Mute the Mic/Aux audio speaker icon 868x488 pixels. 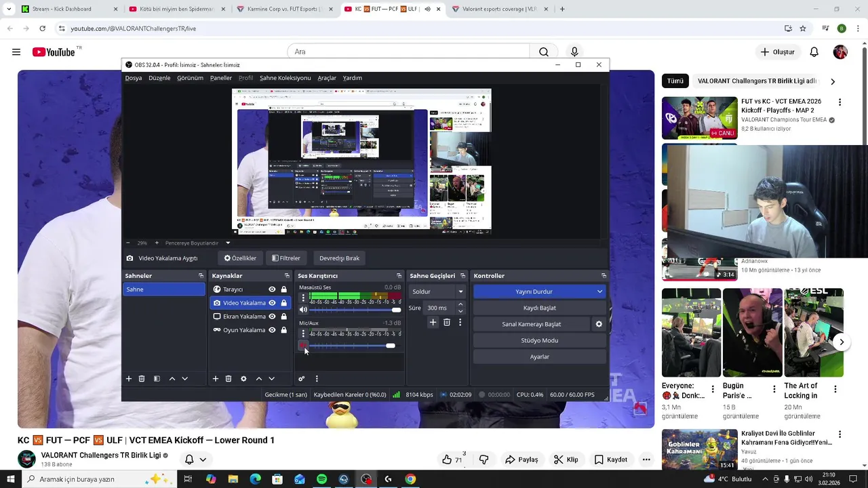click(x=303, y=346)
